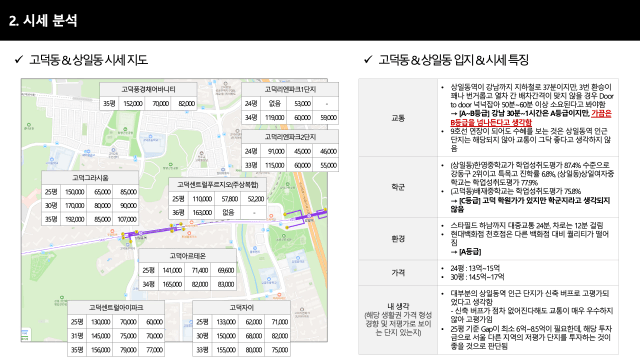
Task: Select the 고덕그라시움 table title
Action: pos(90,178)
